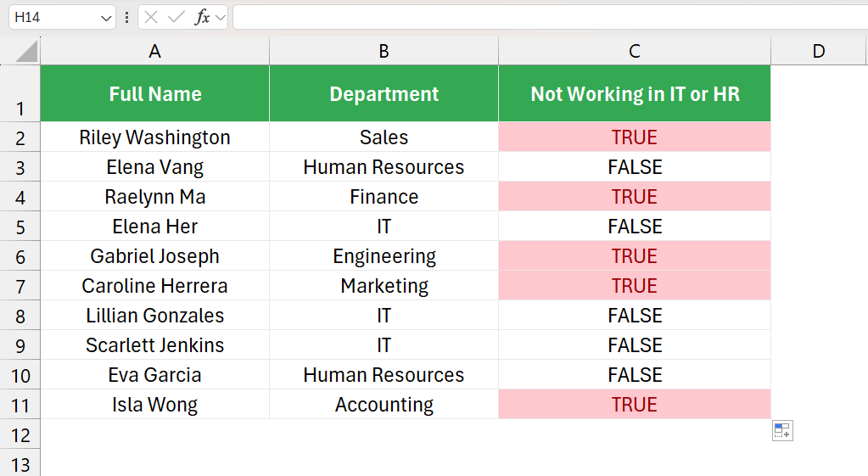Image resolution: width=868 pixels, height=476 pixels.
Task: Select the pink TRUE cell for Riley Washington
Action: (x=635, y=137)
